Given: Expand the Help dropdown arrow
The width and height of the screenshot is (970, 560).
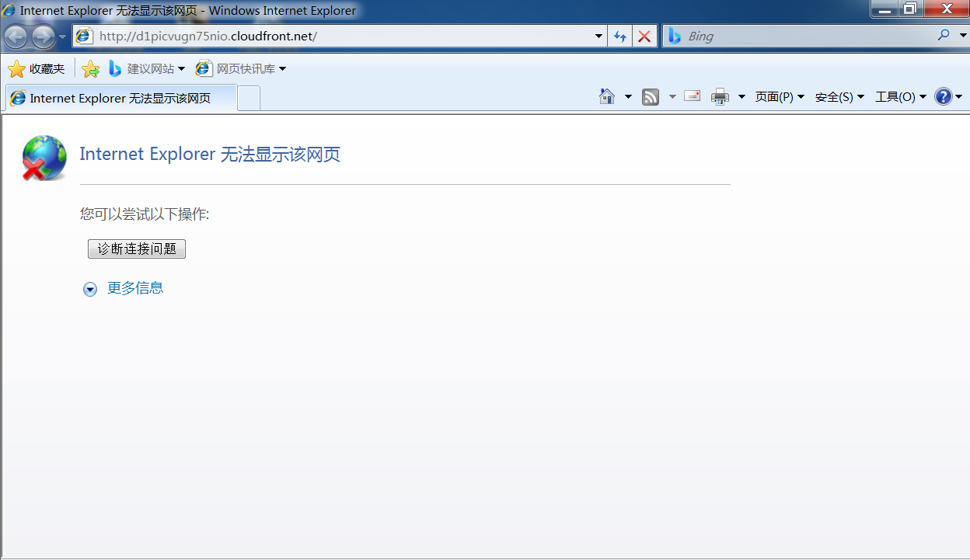Looking at the screenshot, I should click(x=958, y=97).
